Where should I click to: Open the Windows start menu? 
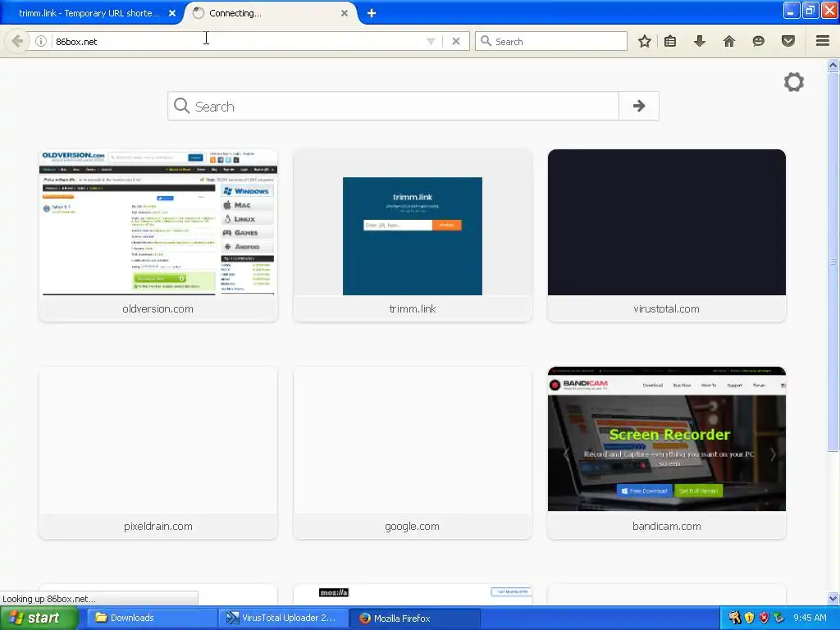coord(39,619)
